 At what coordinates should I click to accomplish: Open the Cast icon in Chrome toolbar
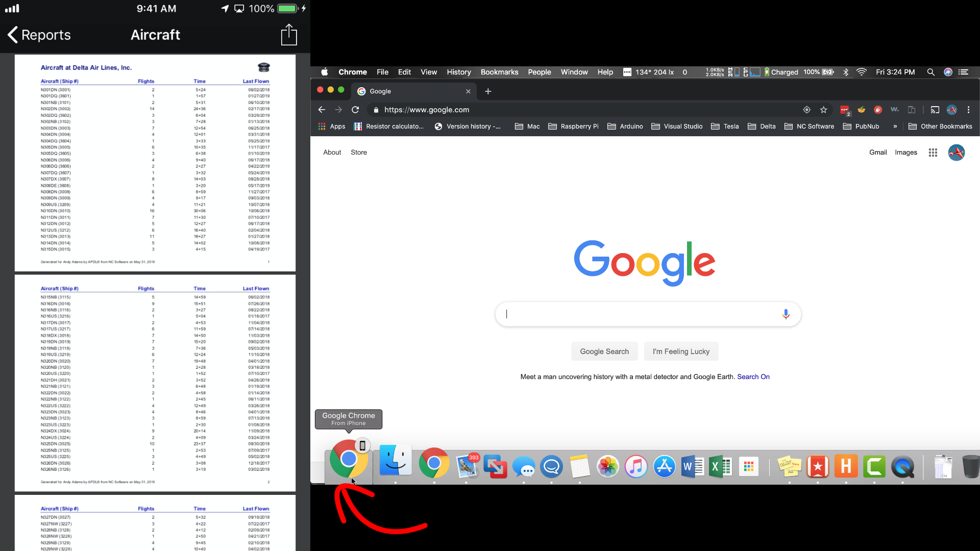click(935, 110)
